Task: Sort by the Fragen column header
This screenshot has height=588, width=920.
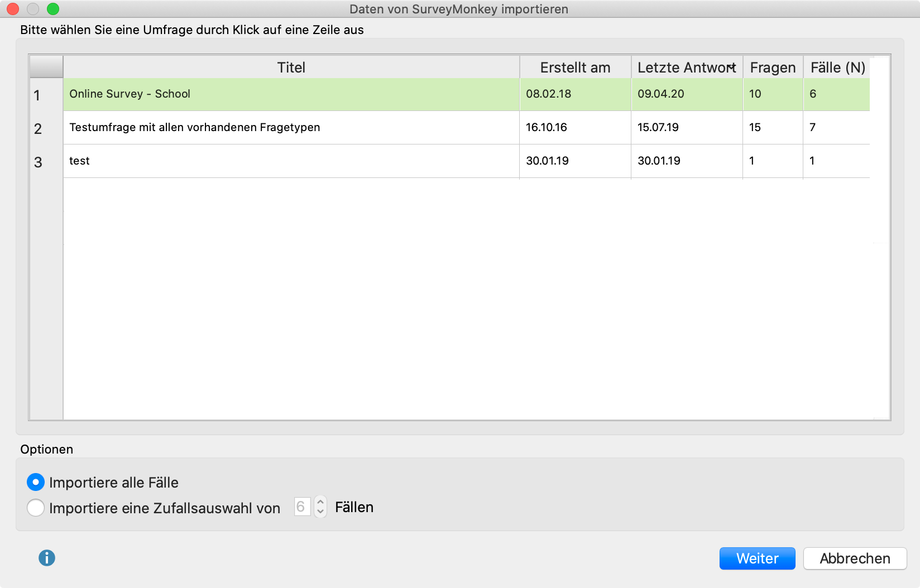Action: (773, 67)
